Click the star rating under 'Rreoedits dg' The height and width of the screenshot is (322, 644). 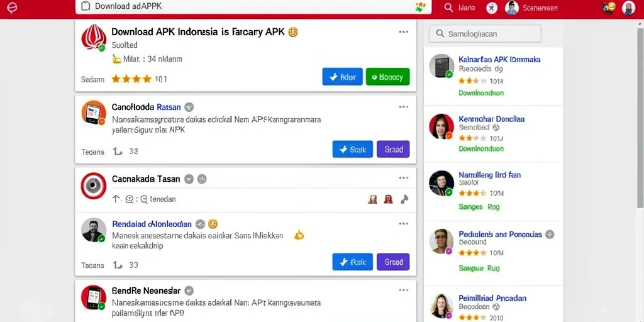[473, 81]
